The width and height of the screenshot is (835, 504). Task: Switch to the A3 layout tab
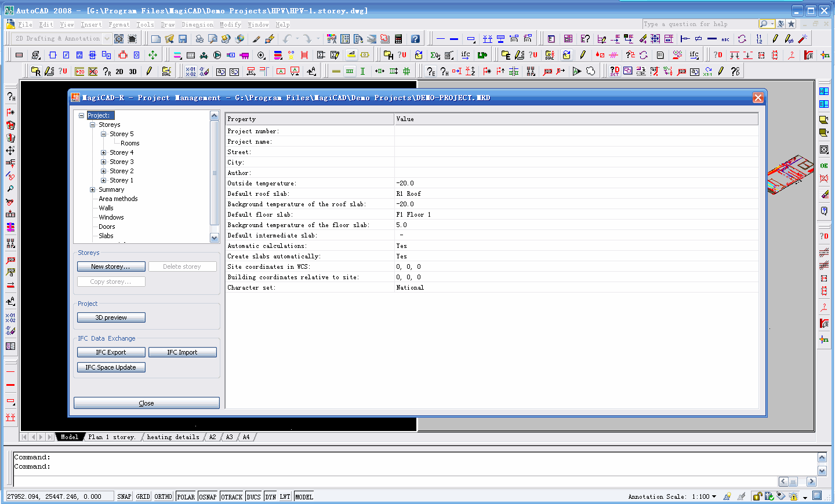(x=230, y=437)
